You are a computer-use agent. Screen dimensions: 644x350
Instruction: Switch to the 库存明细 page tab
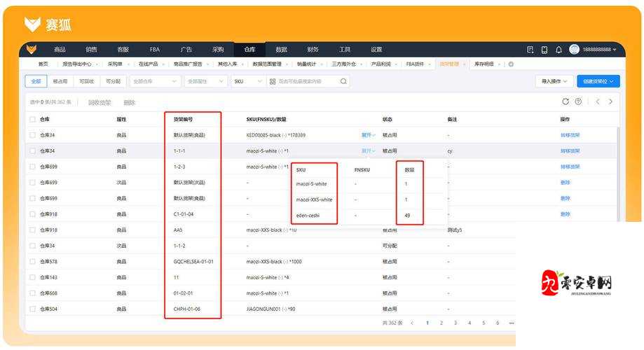pos(484,64)
